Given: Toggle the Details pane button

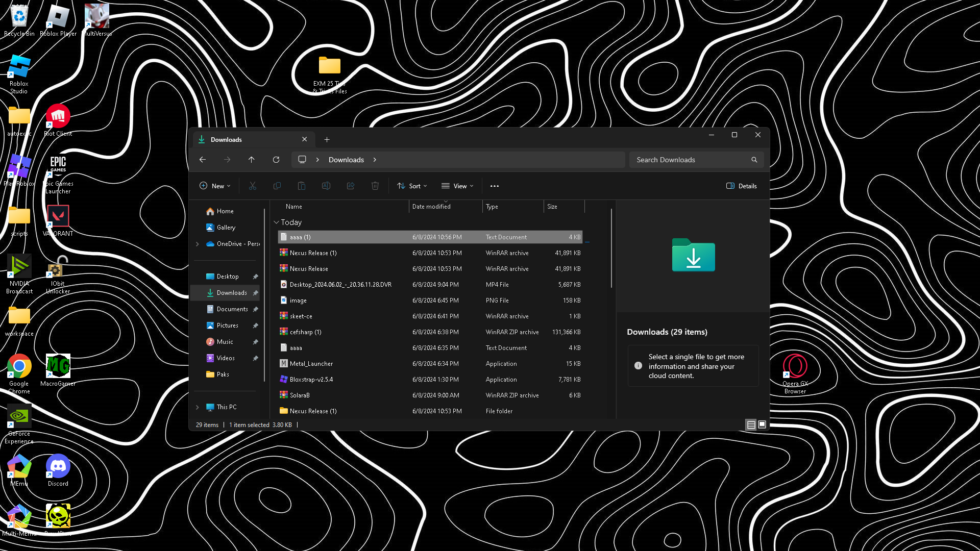Looking at the screenshot, I should pos(742,186).
